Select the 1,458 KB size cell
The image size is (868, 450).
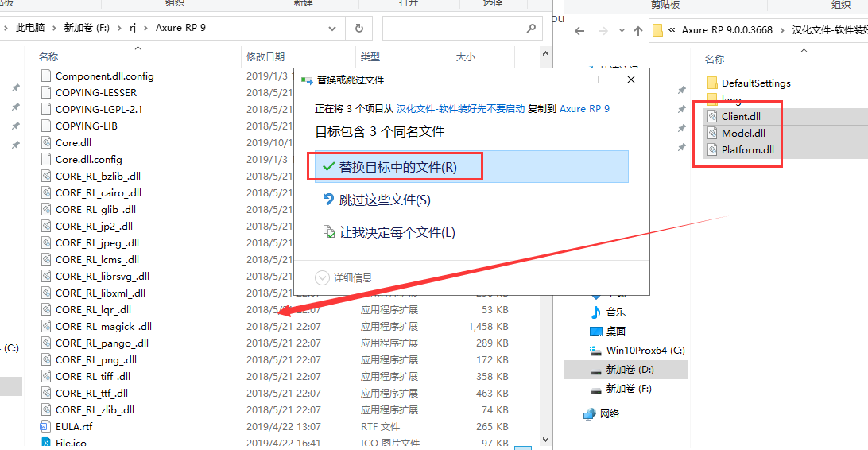click(x=488, y=326)
